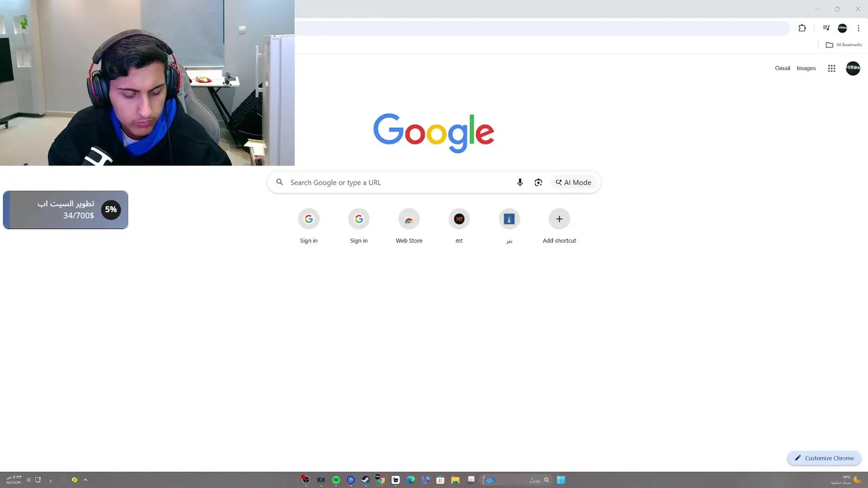Screen dimensions: 868x488
Task: Click the volume icon in system tray
Action: 28,480
